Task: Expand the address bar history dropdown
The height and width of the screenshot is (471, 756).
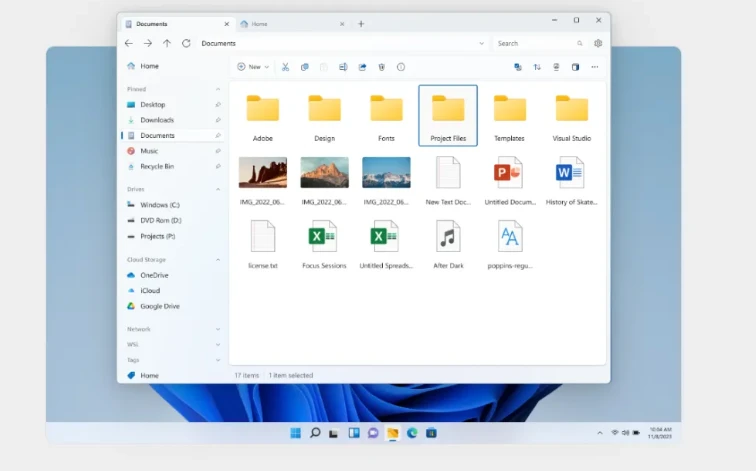Action: click(481, 43)
